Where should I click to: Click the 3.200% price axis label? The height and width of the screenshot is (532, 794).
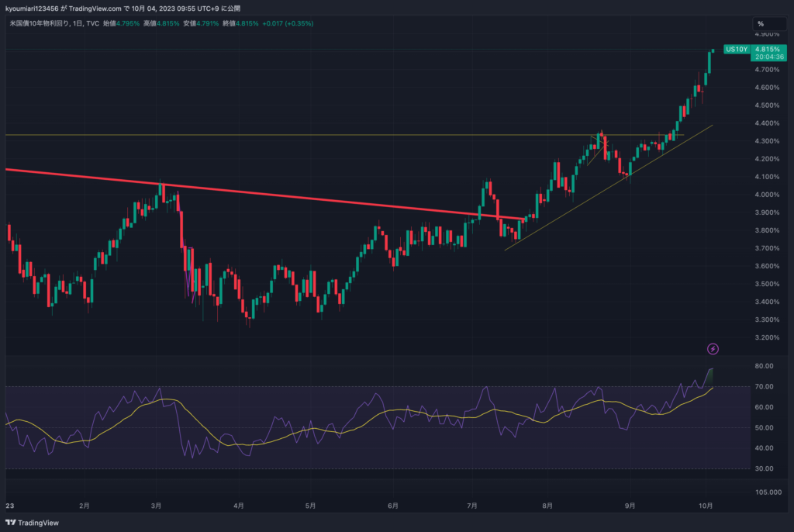coord(767,337)
